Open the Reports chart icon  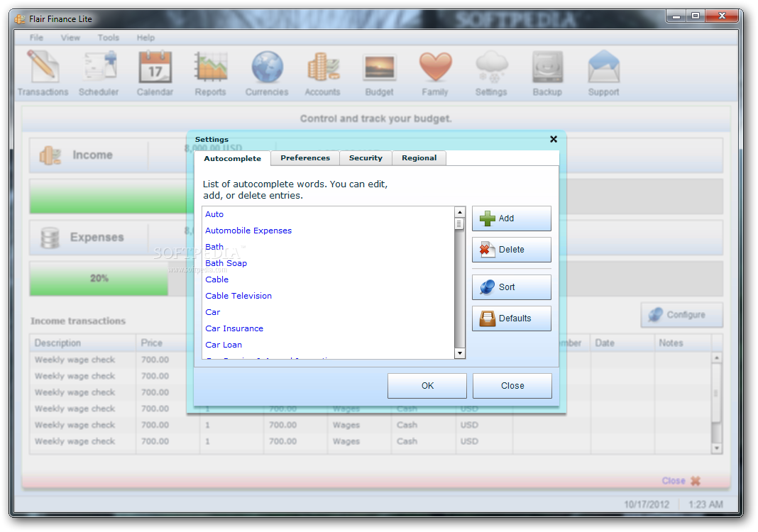(x=210, y=74)
